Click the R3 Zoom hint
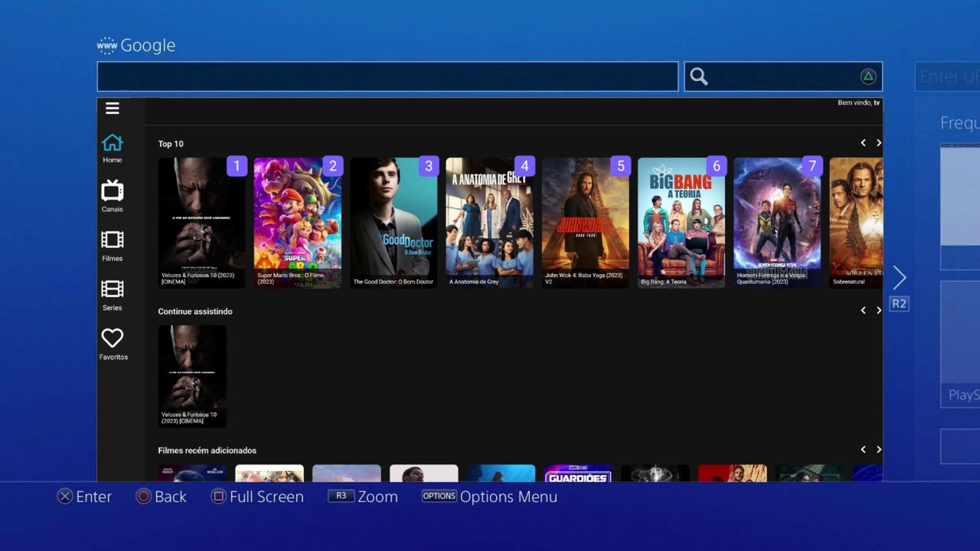 pos(363,497)
